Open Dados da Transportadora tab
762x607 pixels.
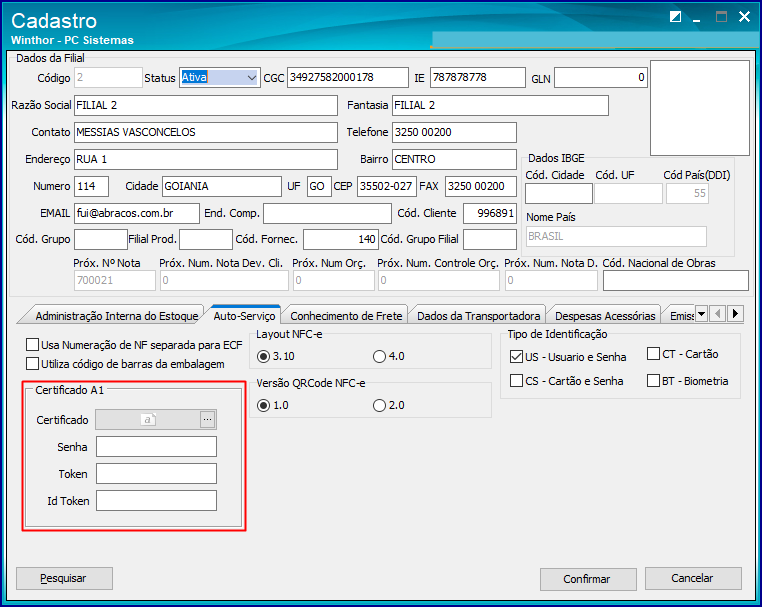(478, 316)
